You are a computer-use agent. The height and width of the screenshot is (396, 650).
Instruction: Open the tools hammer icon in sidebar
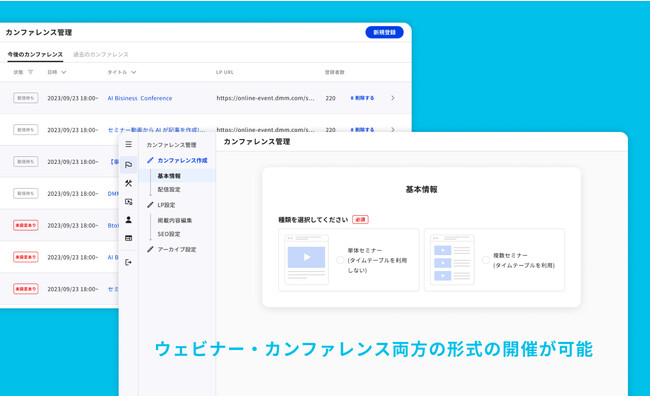pyautogui.click(x=129, y=183)
